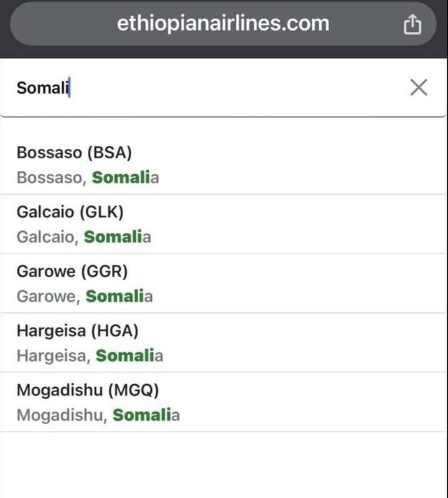Click green highlighted Somali in Hargeisa row

(x=124, y=356)
